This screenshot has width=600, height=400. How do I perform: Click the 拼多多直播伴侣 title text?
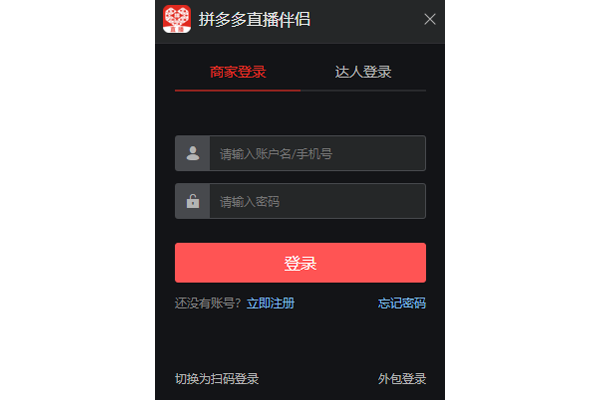pyautogui.click(x=254, y=20)
